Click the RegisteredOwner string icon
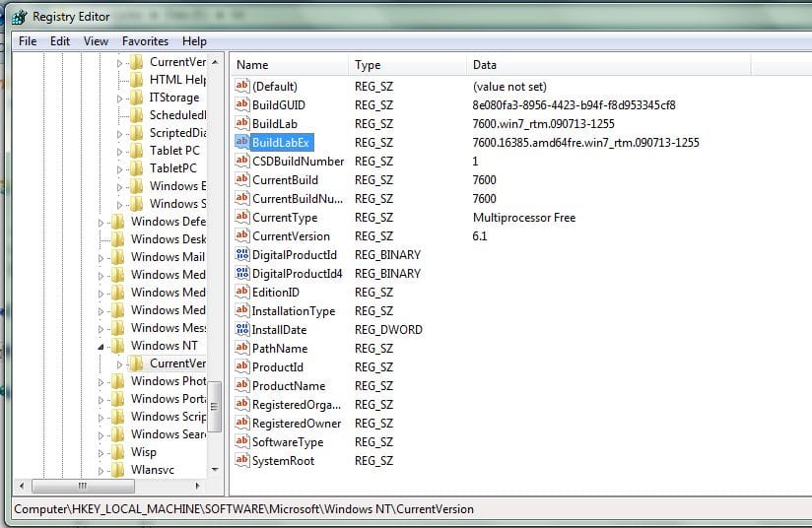This screenshot has width=812, height=528. pos(241,423)
